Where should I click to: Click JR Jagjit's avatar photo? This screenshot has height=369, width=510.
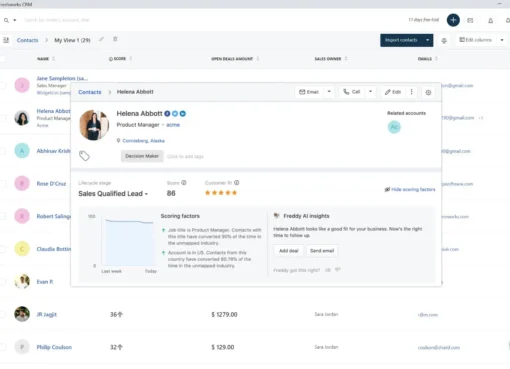pyautogui.click(x=22, y=314)
